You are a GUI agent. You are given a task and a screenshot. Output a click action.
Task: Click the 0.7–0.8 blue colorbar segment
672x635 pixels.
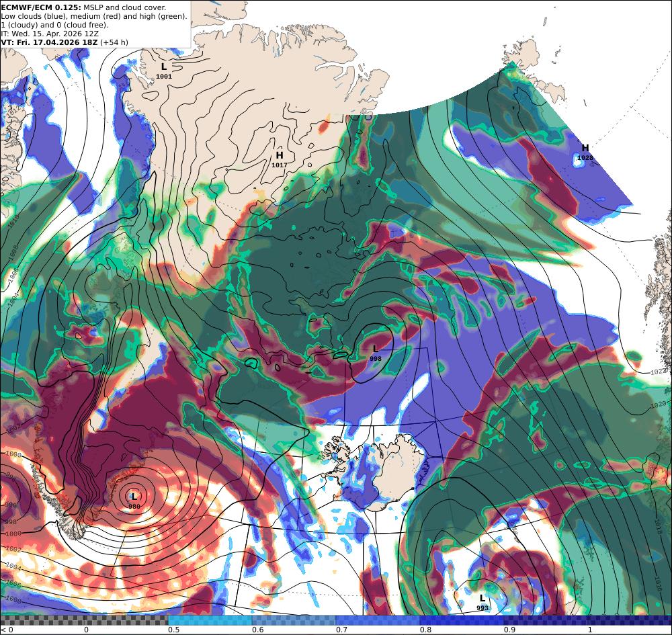click(378, 620)
